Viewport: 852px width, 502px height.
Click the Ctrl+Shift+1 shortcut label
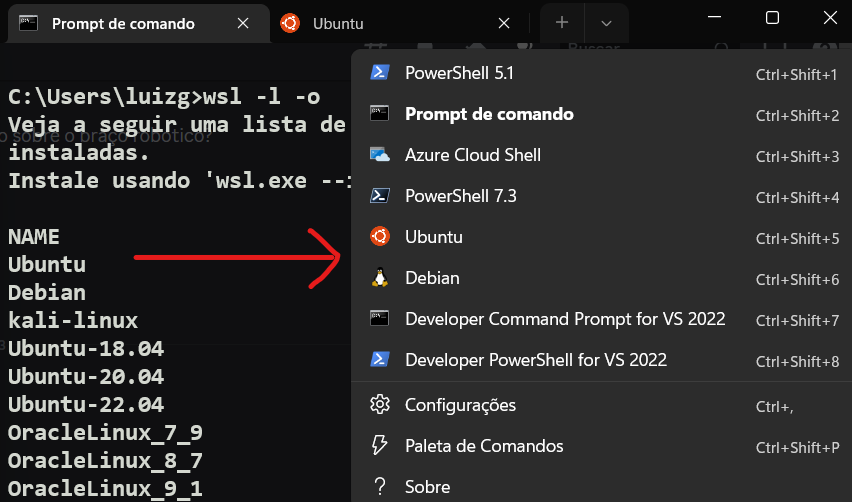(797, 74)
